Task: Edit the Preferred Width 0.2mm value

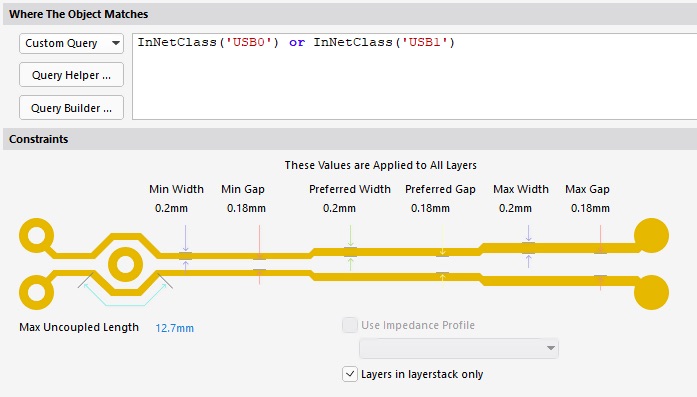Action: pyautogui.click(x=339, y=208)
